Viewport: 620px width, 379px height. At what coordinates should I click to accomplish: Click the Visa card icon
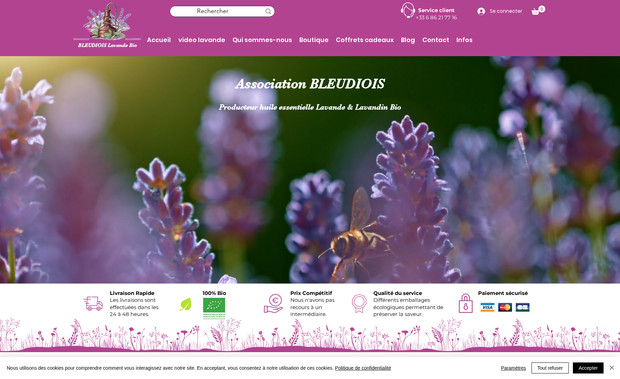pos(487,307)
